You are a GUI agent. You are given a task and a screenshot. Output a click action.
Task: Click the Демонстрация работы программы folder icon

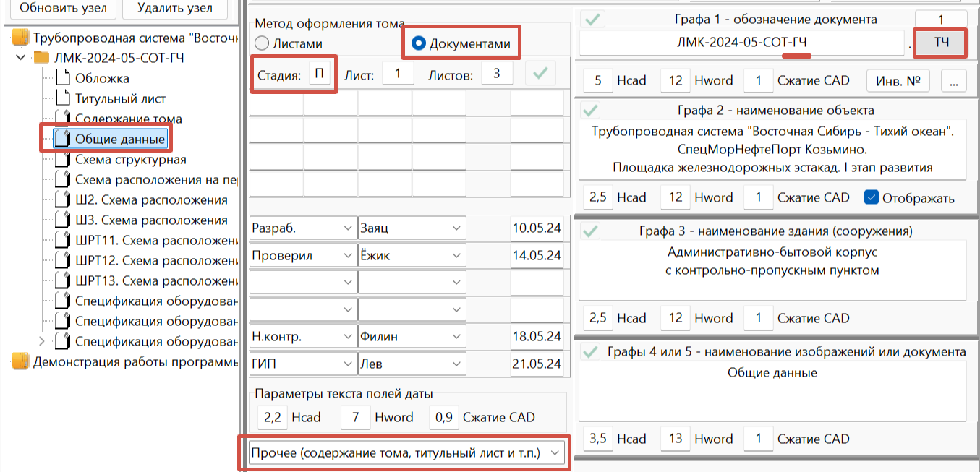pos(20,361)
